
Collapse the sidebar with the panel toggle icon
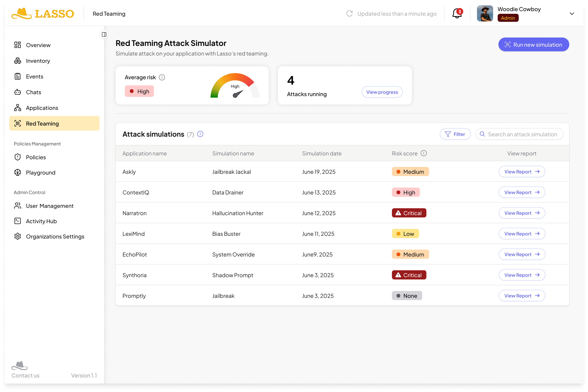pos(104,34)
